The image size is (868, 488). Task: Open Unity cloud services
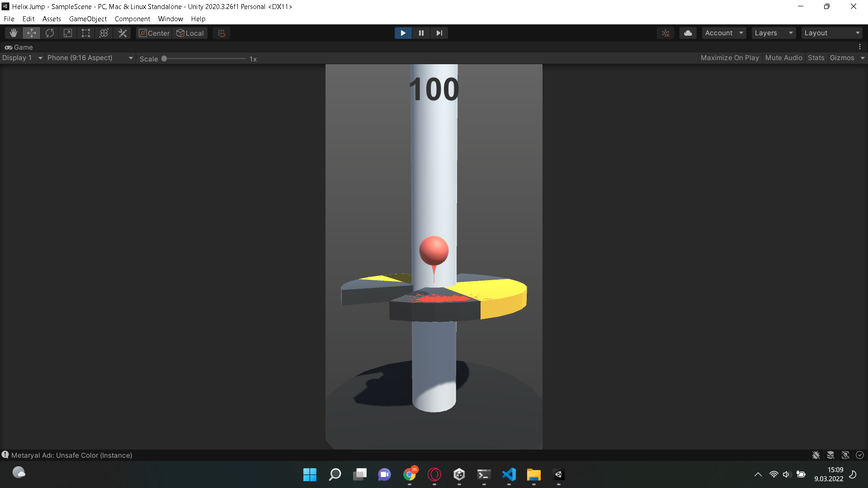(x=688, y=33)
